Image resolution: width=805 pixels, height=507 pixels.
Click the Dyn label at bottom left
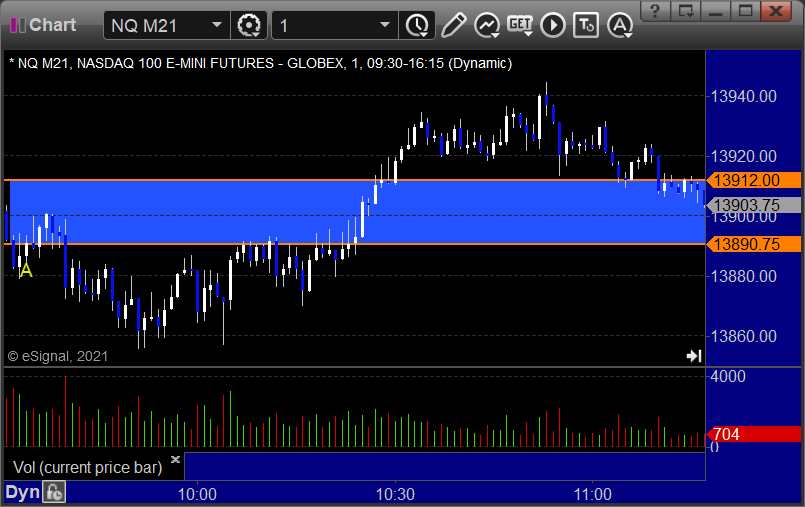[x=22, y=493]
